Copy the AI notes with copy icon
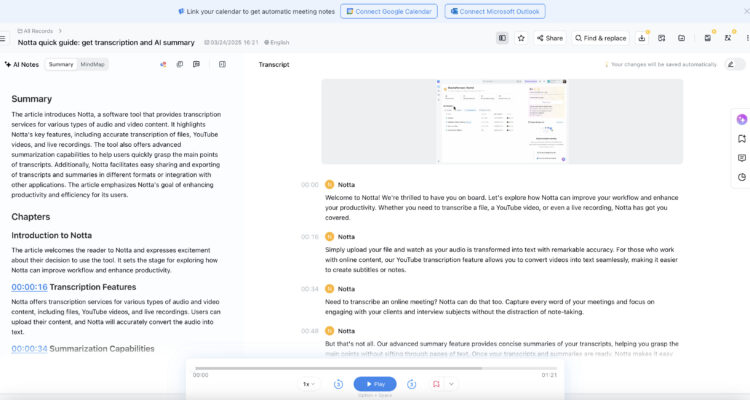The height and width of the screenshot is (400, 750). (180, 64)
